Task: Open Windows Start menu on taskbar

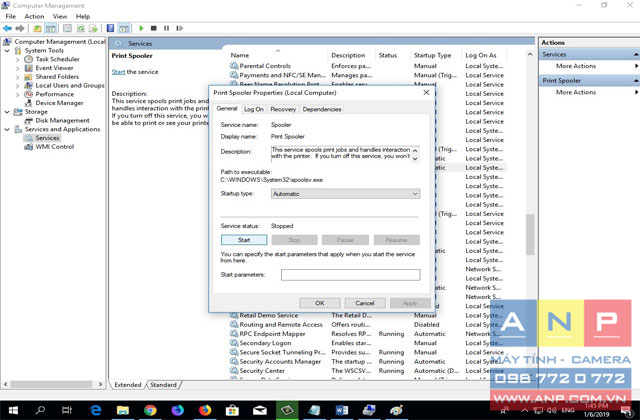Action: (x=13, y=410)
